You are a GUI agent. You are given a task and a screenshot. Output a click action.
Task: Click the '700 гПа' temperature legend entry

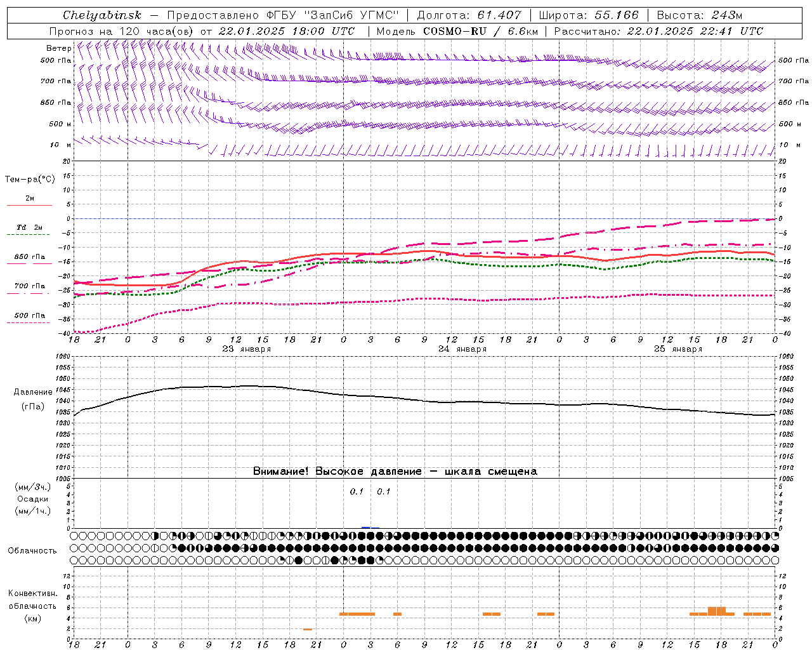(30, 286)
